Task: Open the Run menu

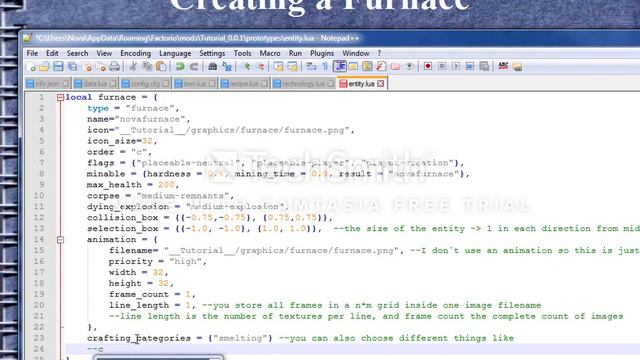Action: (x=295, y=53)
